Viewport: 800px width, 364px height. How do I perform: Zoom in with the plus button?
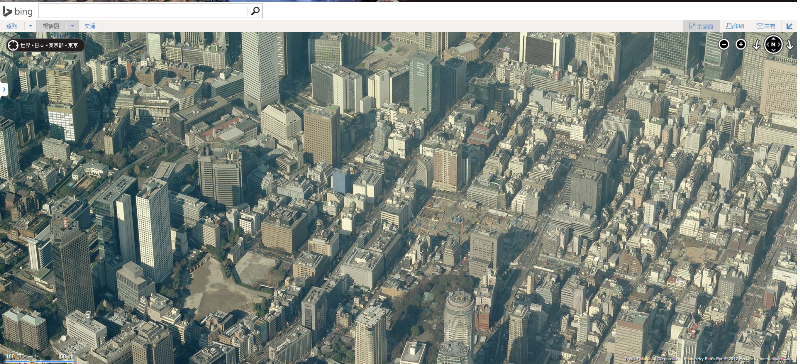pyautogui.click(x=741, y=44)
